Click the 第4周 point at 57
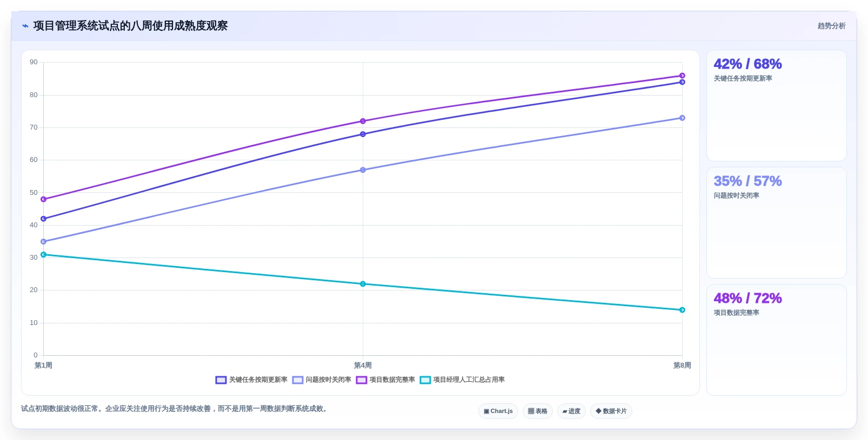 363,170
